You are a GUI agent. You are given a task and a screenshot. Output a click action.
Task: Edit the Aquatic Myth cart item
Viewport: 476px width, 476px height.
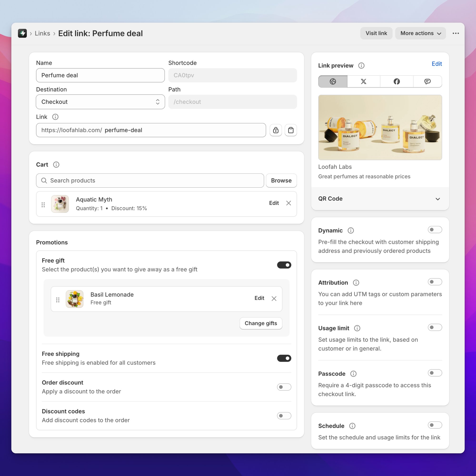point(274,203)
